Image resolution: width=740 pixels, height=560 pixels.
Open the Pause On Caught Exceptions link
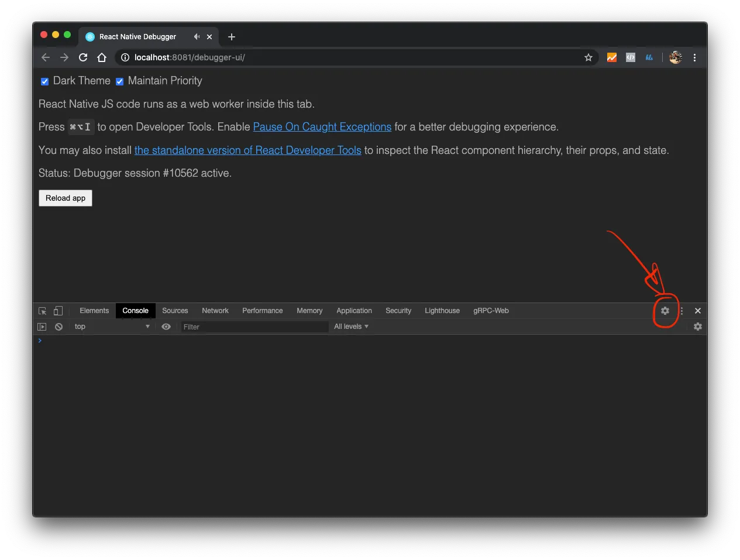322,127
